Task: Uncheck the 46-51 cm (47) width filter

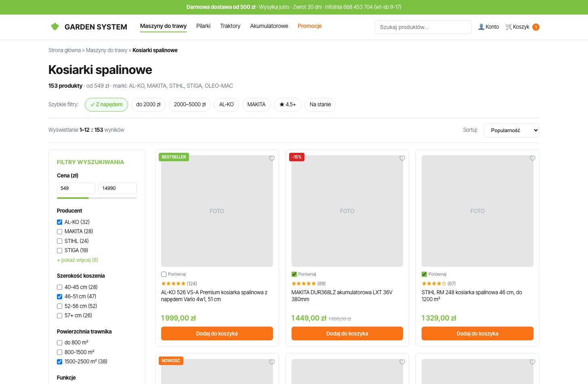Action: 59,297
